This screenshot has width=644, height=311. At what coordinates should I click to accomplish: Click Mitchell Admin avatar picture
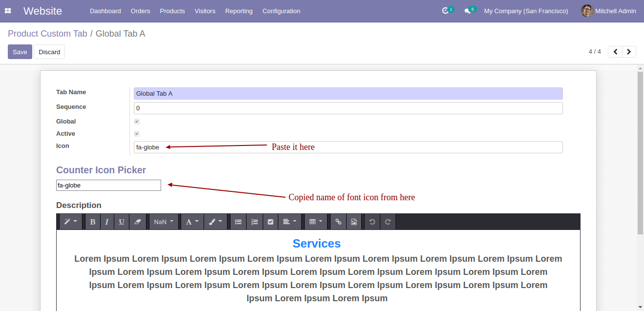[587, 11]
